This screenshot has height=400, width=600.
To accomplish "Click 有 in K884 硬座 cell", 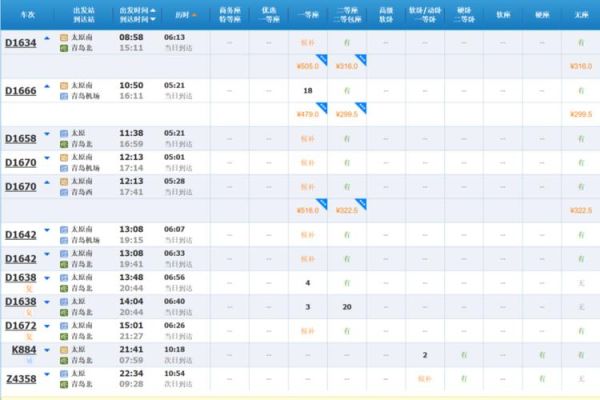I will (x=542, y=355).
